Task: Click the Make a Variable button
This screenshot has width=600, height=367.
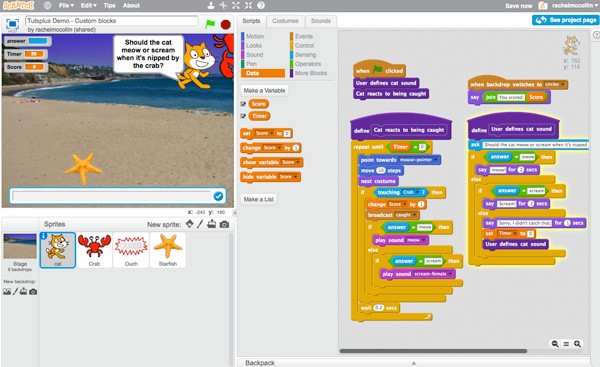Action: tap(264, 90)
